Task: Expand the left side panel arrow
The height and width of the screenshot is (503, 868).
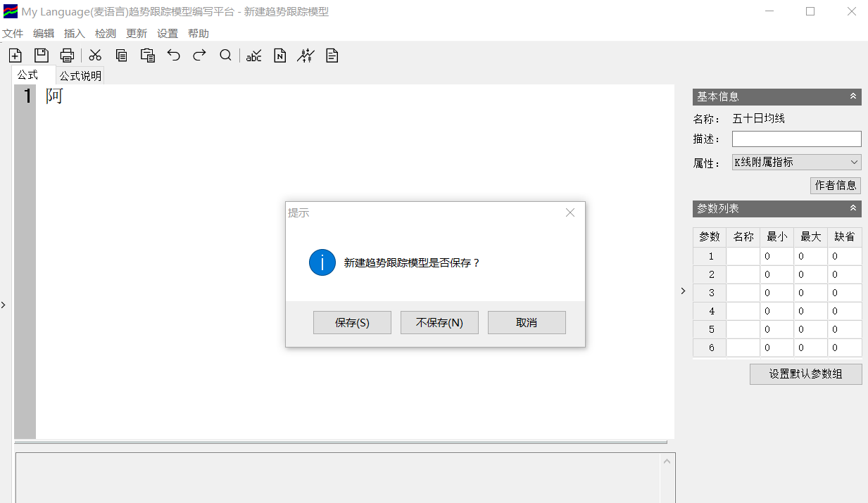Action: point(4,305)
